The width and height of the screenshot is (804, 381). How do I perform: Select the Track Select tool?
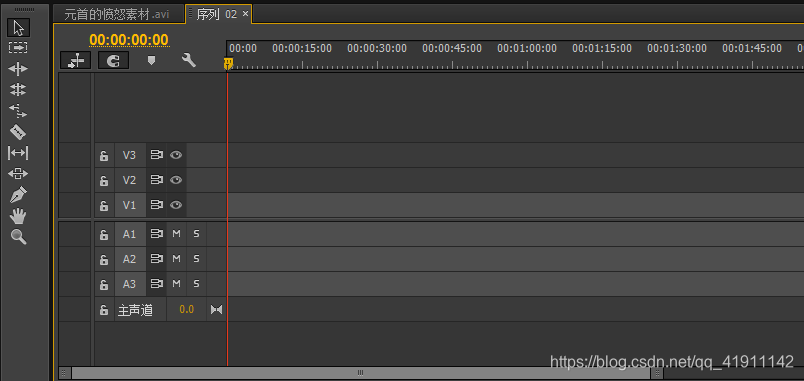(18, 48)
